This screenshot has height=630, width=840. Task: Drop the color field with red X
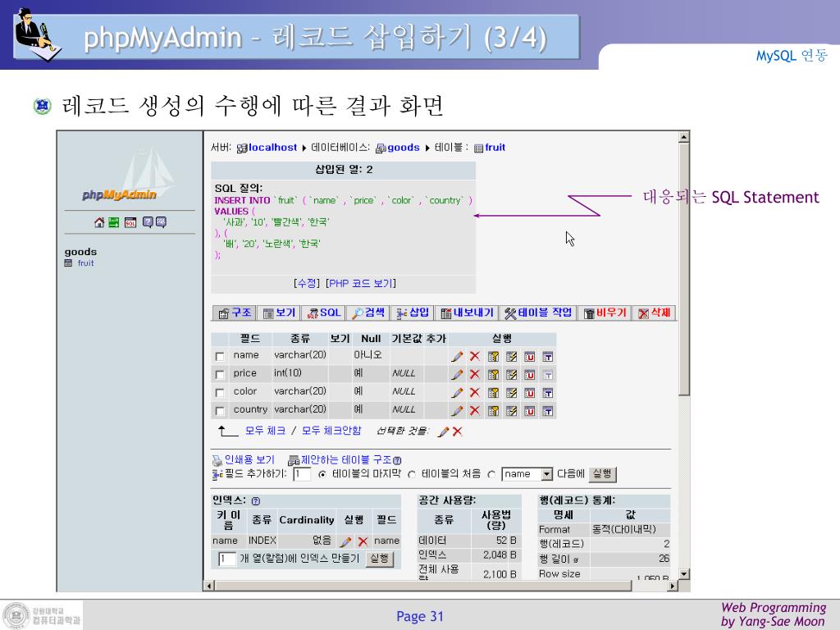(x=475, y=393)
